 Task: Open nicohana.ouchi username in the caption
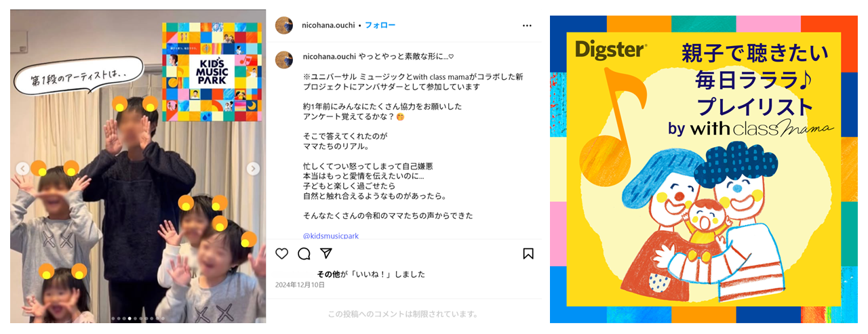329,56
